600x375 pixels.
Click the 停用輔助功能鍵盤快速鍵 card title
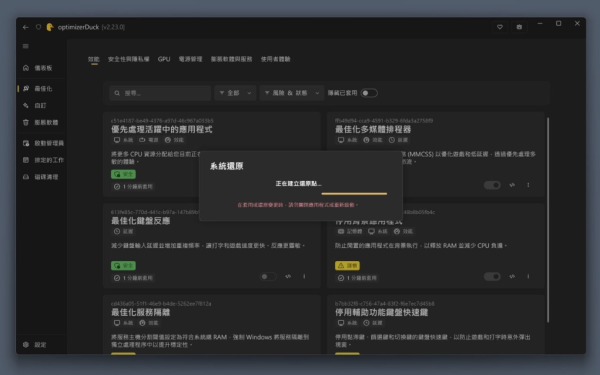pyautogui.click(x=382, y=313)
